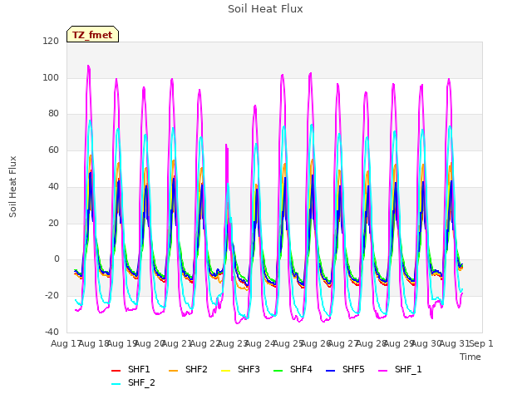
Task: Click the 120 y-axis tick label
Action: (x=51, y=41)
